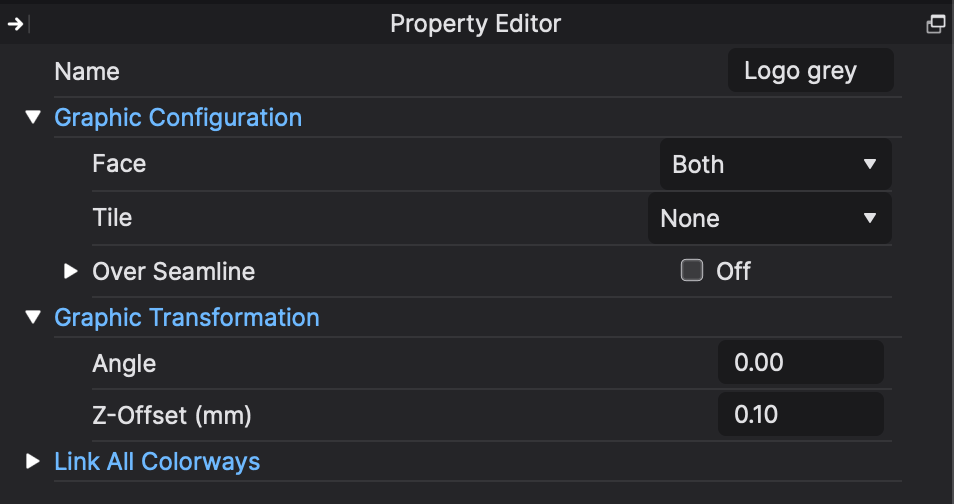954x504 pixels.
Task: Edit the Name field Logo grey
Action: pyautogui.click(x=810, y=71)
